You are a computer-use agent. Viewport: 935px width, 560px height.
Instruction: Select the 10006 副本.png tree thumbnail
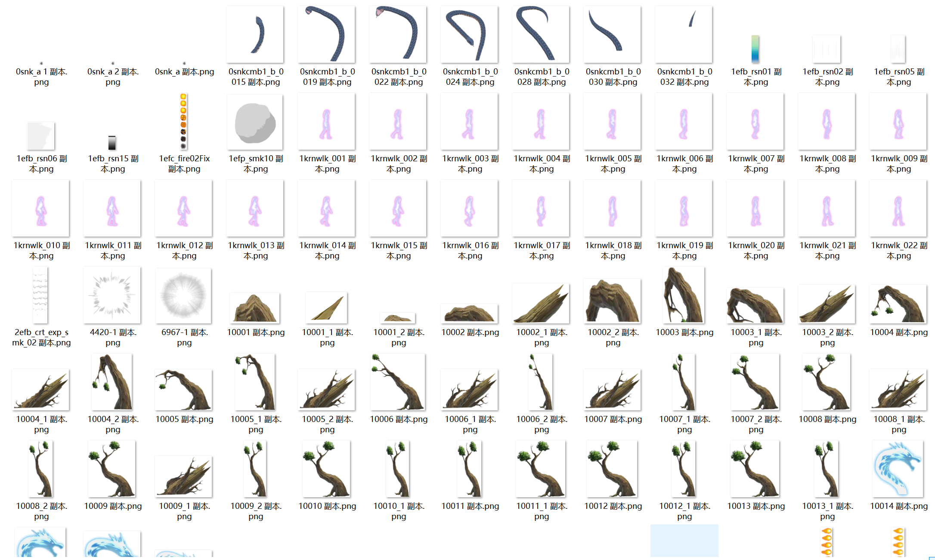[398, 382]
